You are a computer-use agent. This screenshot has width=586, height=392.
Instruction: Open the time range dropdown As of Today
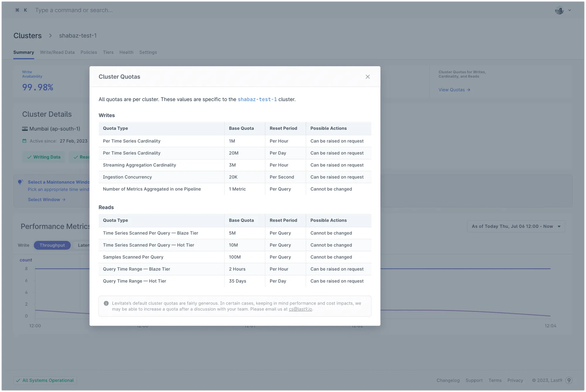(516, 226)
